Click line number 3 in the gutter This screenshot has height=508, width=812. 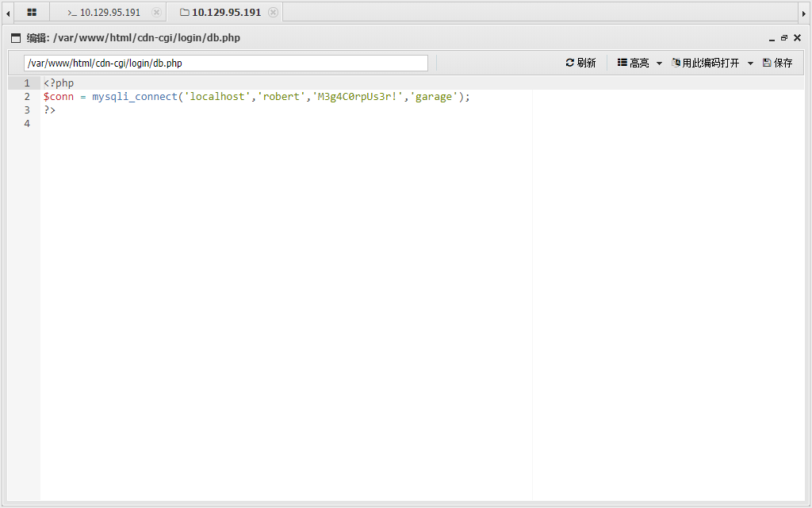coord(27,110)
